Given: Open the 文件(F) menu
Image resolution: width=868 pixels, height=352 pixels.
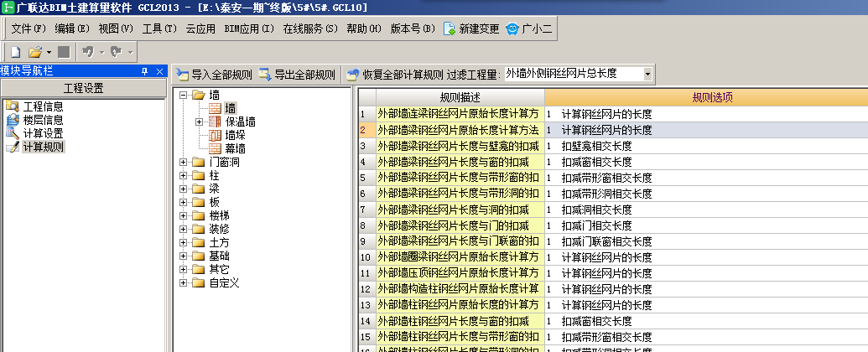Looking at the screenshot, I should click(x=29, y=28).
